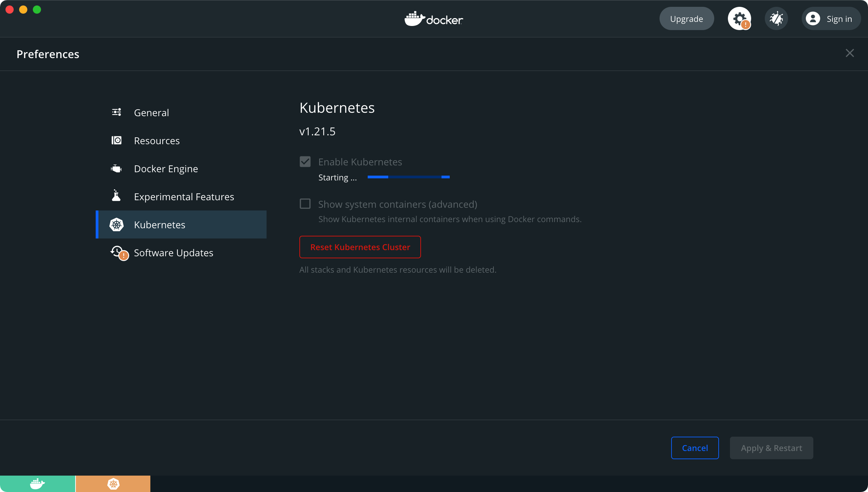Select the General preferences section
The width and height of the screenshot is (868, 492).
coord(151,112)
